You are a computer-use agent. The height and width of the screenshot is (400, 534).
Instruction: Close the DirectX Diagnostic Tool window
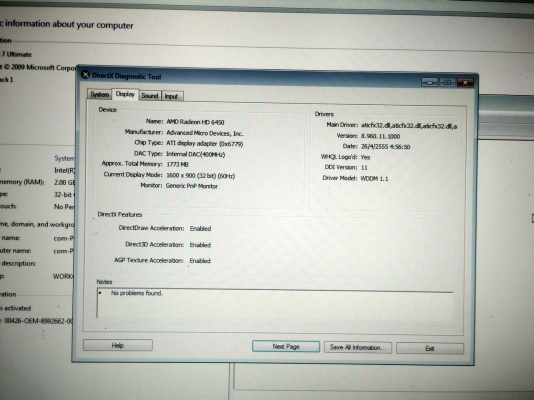465,83
